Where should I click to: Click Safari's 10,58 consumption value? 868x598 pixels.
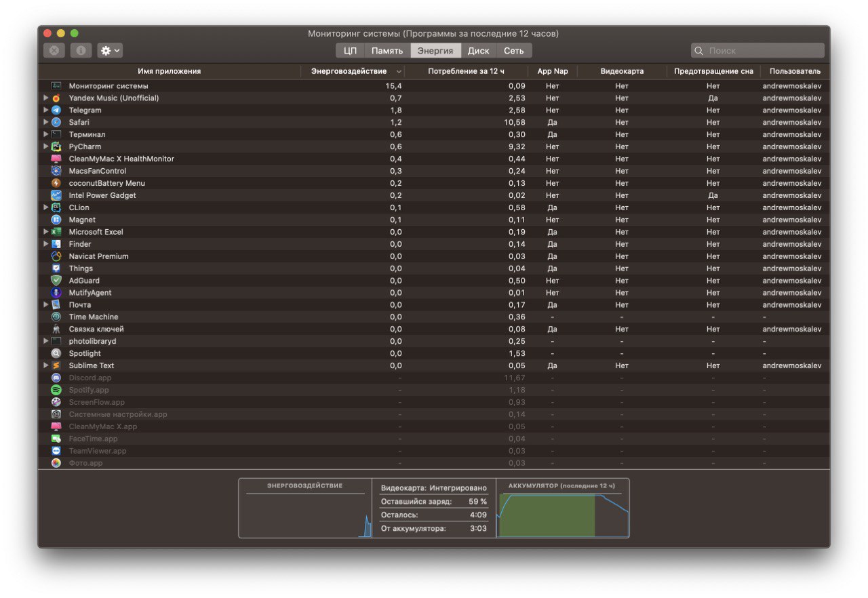515,123
